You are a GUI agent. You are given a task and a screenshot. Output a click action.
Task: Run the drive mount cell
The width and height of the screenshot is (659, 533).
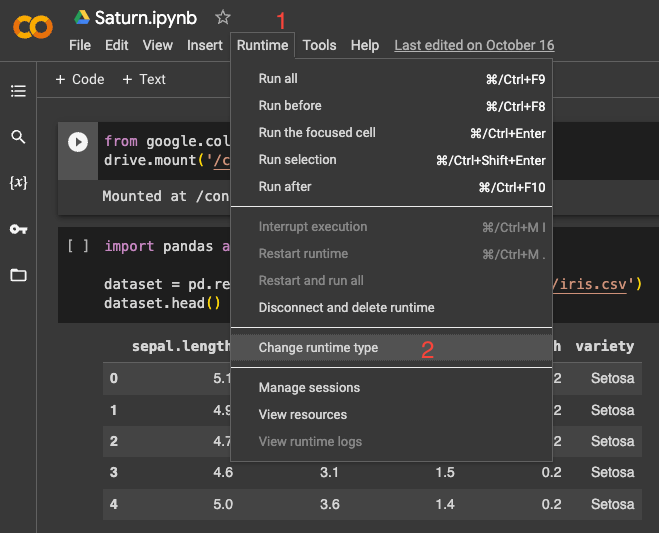pyautogui.click(x=77, y=142)
